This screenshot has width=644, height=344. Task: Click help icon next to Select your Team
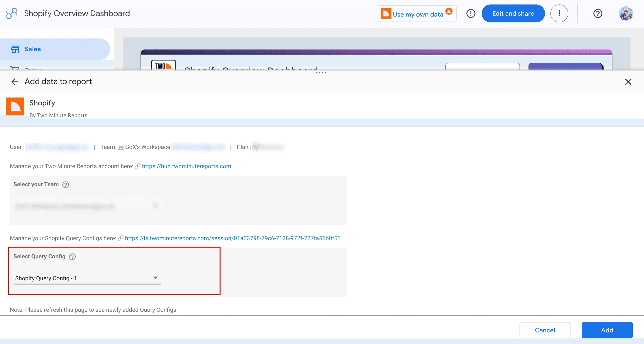(x=66, y=185)
